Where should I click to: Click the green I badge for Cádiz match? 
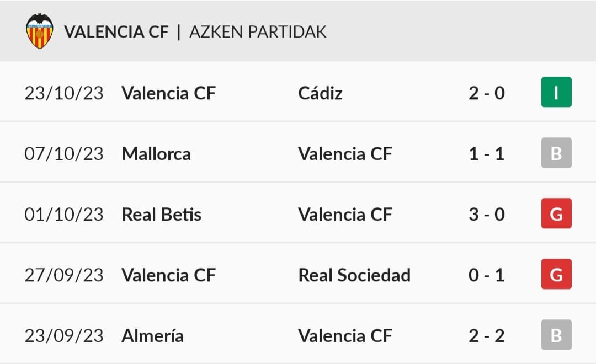(556, 92)
